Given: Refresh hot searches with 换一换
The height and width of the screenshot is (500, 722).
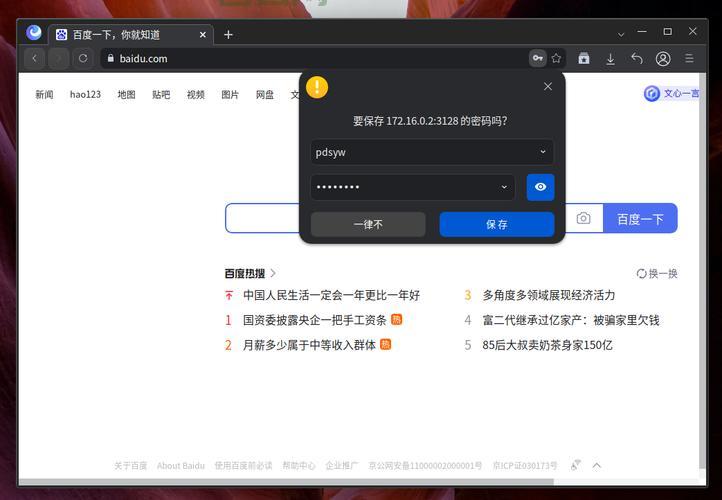Looking at the screenshot, I should pos(657,273).
